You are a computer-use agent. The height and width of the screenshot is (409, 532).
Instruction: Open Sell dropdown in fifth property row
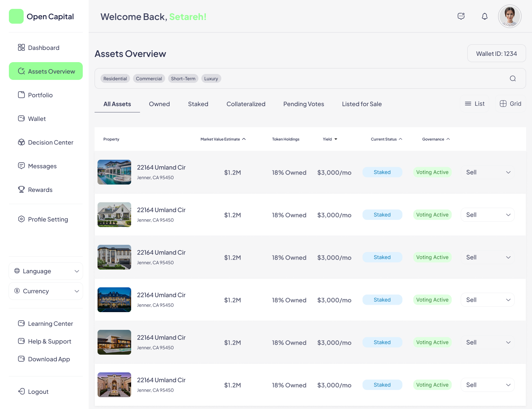488,342
